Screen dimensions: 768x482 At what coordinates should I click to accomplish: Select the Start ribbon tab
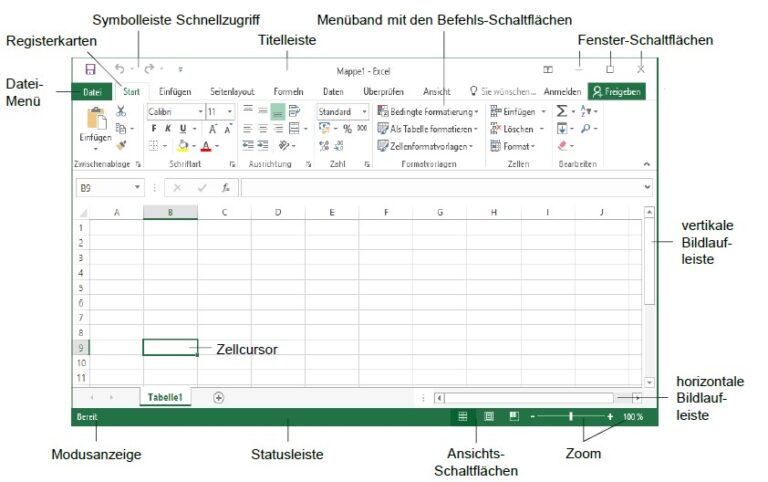(x=131, y=92)
